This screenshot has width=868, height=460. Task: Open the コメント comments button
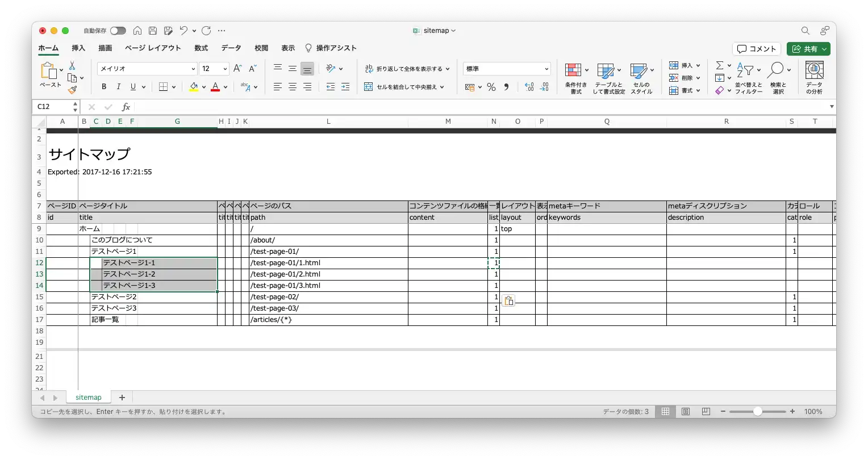tap(757, 49)
